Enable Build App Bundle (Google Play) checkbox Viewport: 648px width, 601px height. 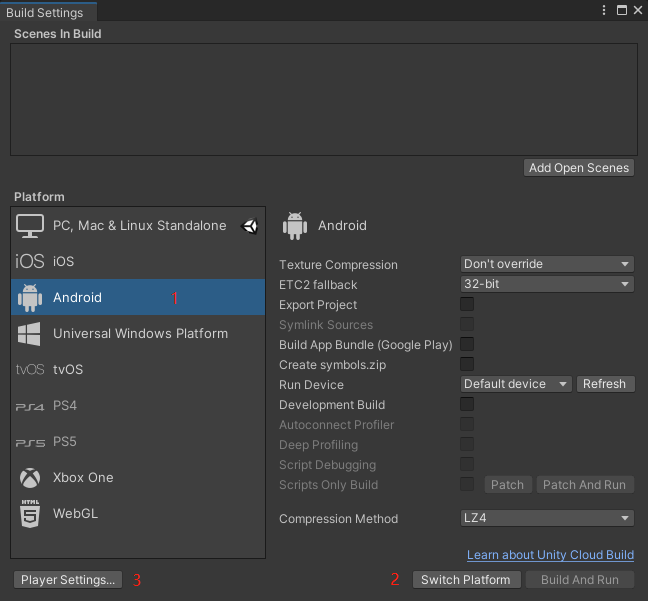tap(467, 344)
